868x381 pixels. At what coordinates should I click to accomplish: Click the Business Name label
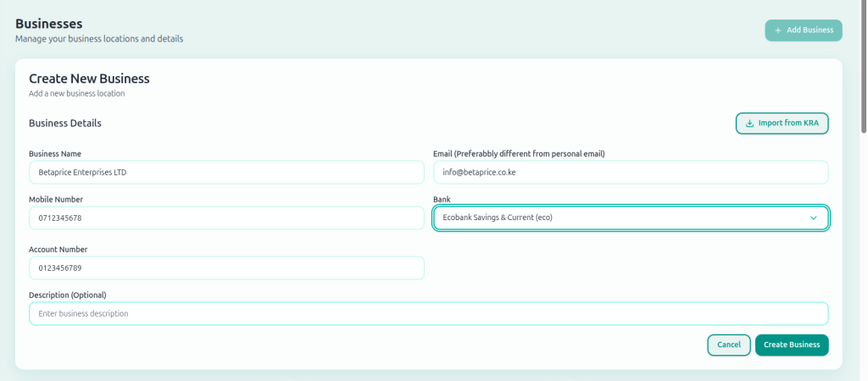tap(55, 154)
